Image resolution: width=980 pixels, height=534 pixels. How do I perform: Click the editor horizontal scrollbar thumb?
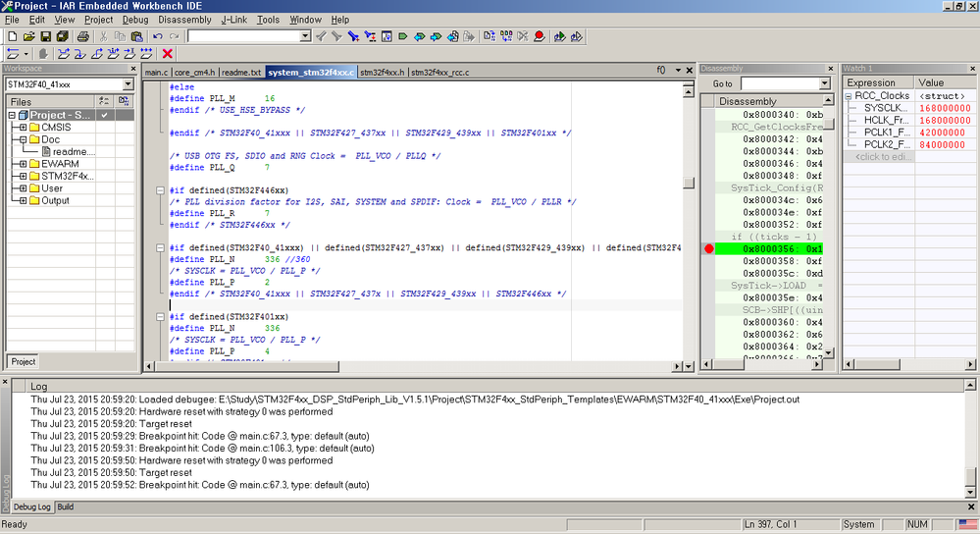pos(246,366)
